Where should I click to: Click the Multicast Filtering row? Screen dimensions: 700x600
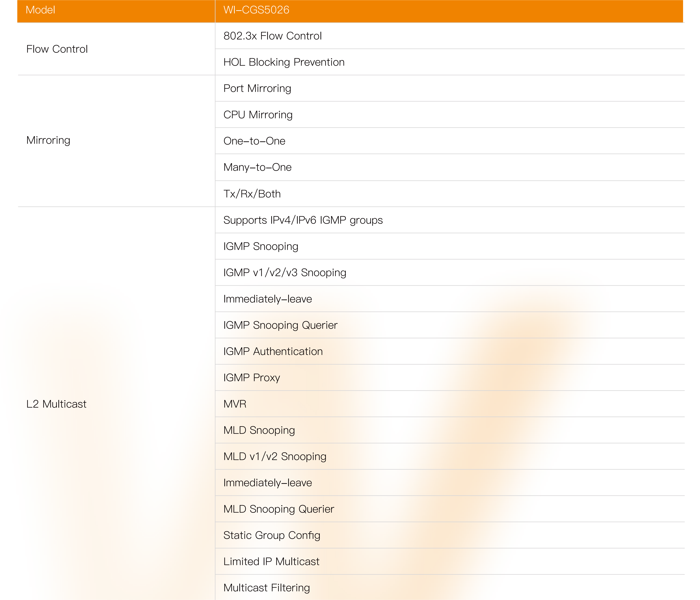(x=266, y=588)
